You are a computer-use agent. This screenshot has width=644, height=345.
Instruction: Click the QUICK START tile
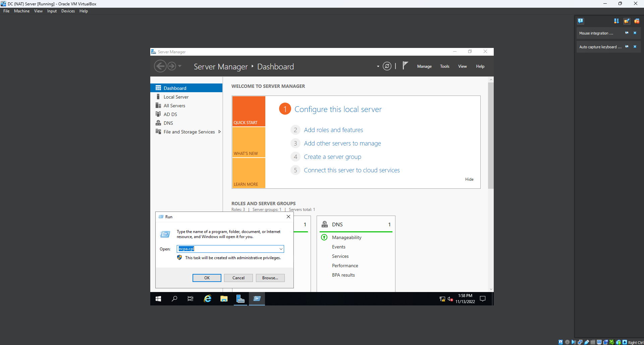coord(249,111)
